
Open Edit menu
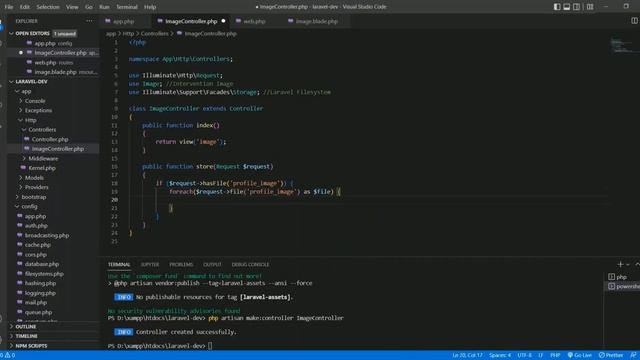coord(24,7)
